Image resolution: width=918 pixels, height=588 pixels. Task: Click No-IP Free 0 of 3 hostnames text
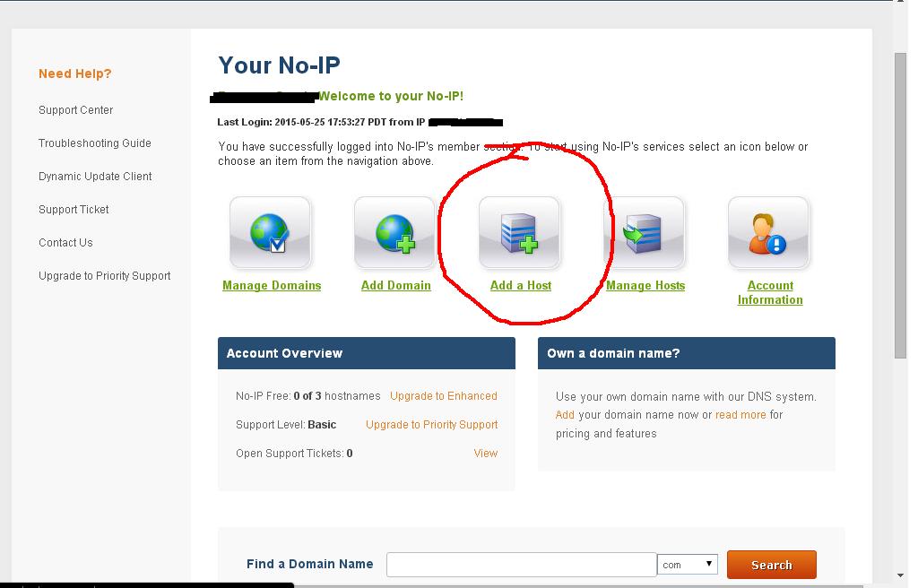tap(308, 396)
